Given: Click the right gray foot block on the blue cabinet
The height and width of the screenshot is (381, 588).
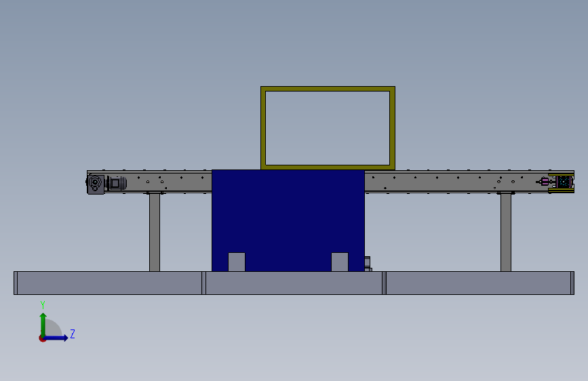Looking at the screenshot, I should [x=340, y=262].
